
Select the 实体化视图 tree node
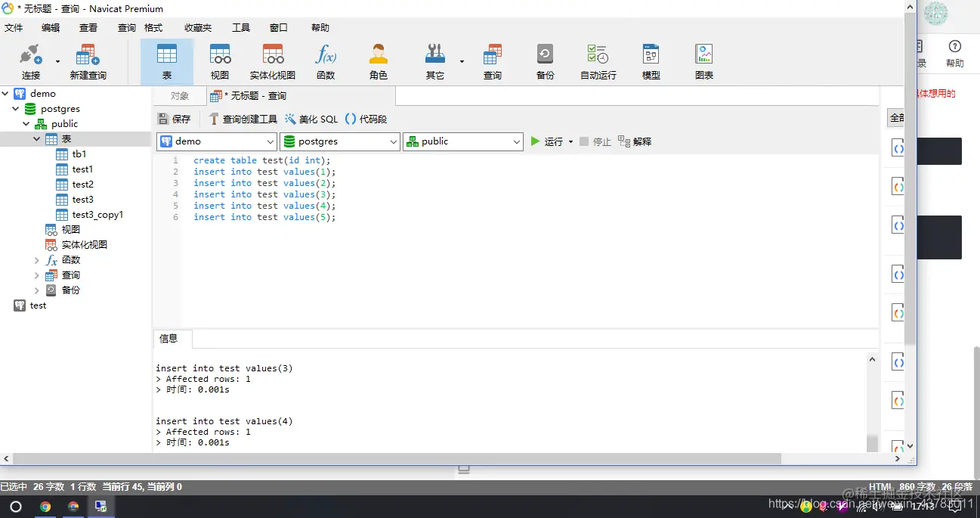(x=84, y=245)
